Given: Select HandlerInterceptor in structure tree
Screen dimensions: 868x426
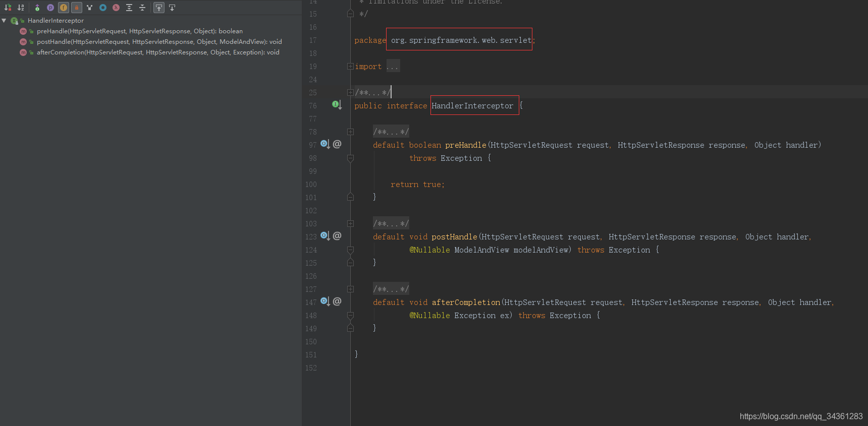Looking at the screenshot, I should pyautogui.click(x=56, y=21).
